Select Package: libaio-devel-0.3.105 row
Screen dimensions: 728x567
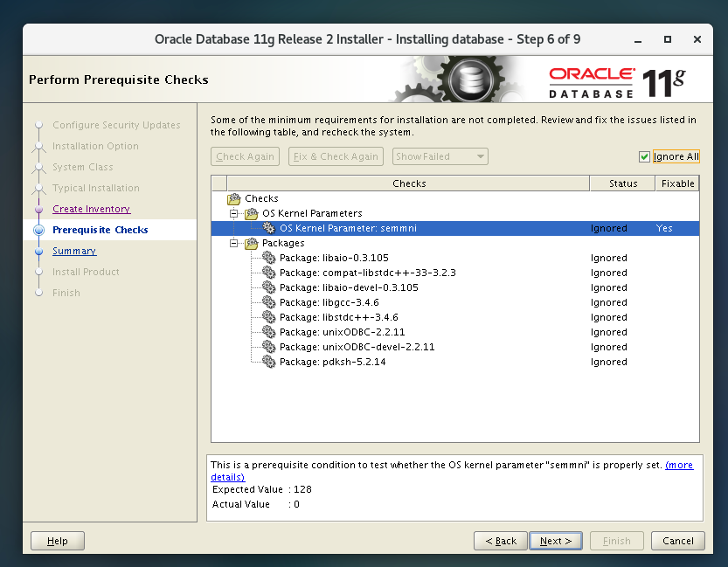455,287
